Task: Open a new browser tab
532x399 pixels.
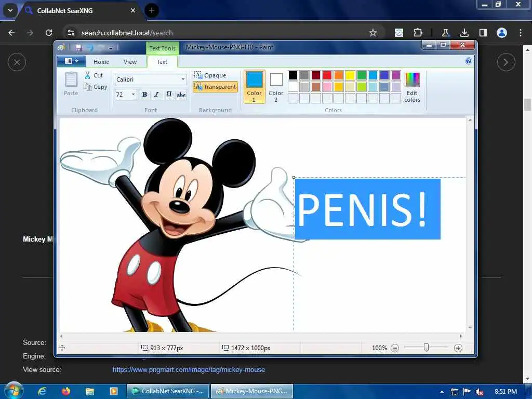Action: [152, 10]
